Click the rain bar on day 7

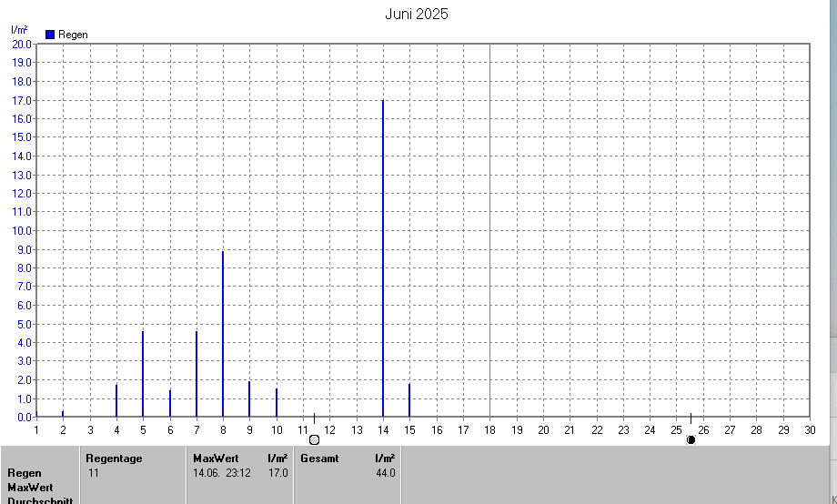pyautogui.click(x=197, y=374)
